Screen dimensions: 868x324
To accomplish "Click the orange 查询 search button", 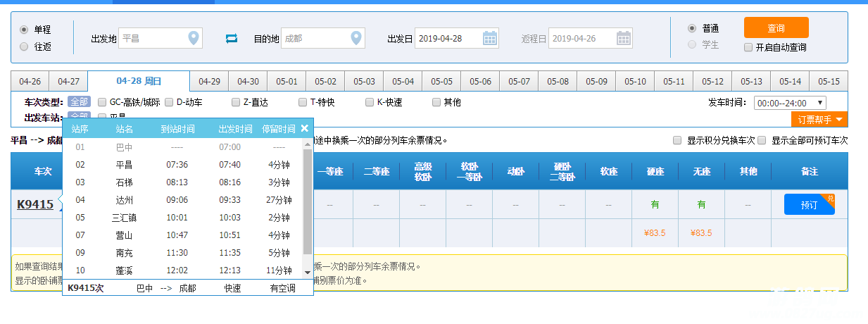I will coord(776,28).
